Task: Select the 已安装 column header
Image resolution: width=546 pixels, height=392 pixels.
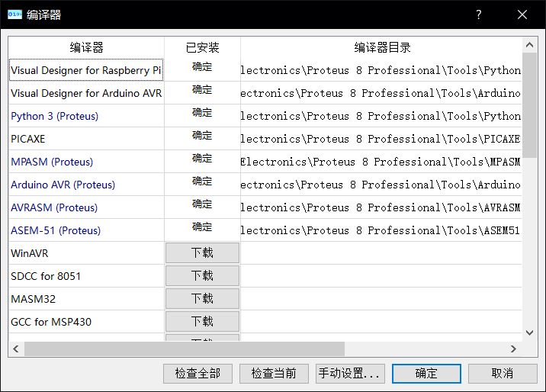Action: [x=202, y=47]
